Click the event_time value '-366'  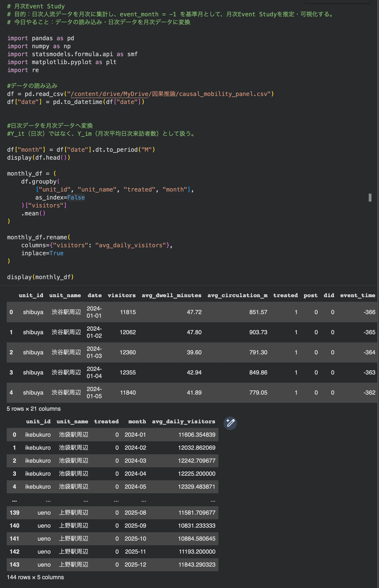[369, 312]
